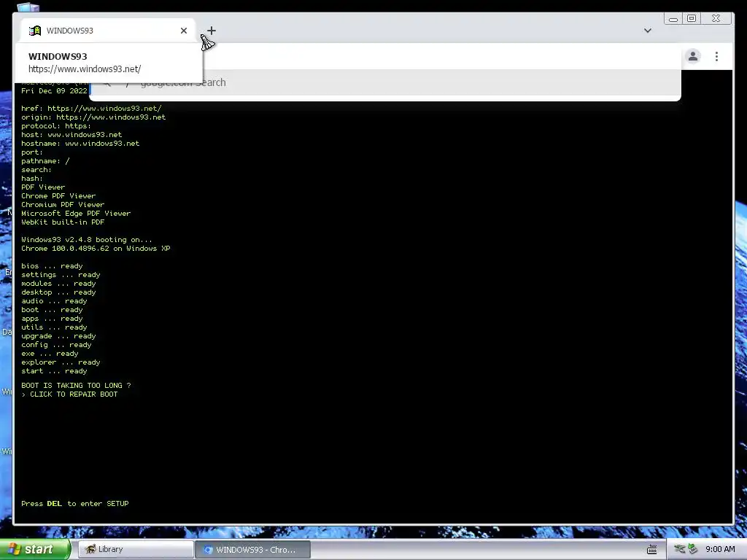Click the WINDOWS93 tab favicon
Image resolution: width=747 pixels, height=560 pixels.
pos(35,31)
